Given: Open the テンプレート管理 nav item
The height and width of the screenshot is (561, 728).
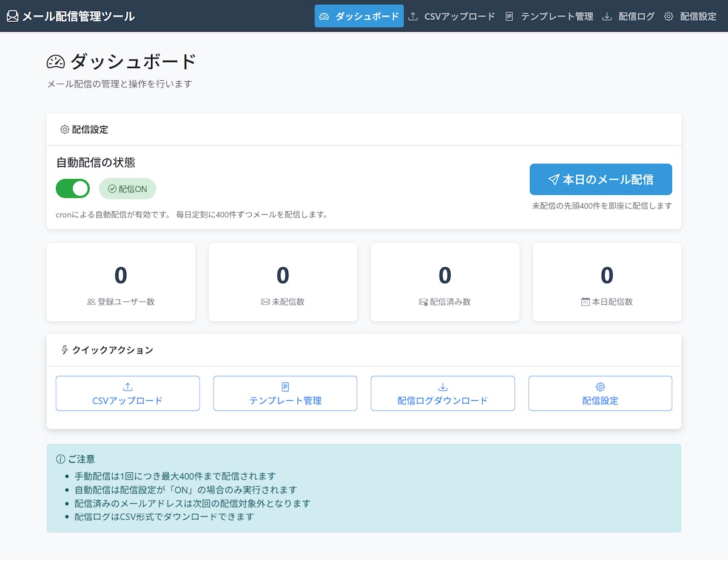Looking at the screenshot, I should 549,16.
